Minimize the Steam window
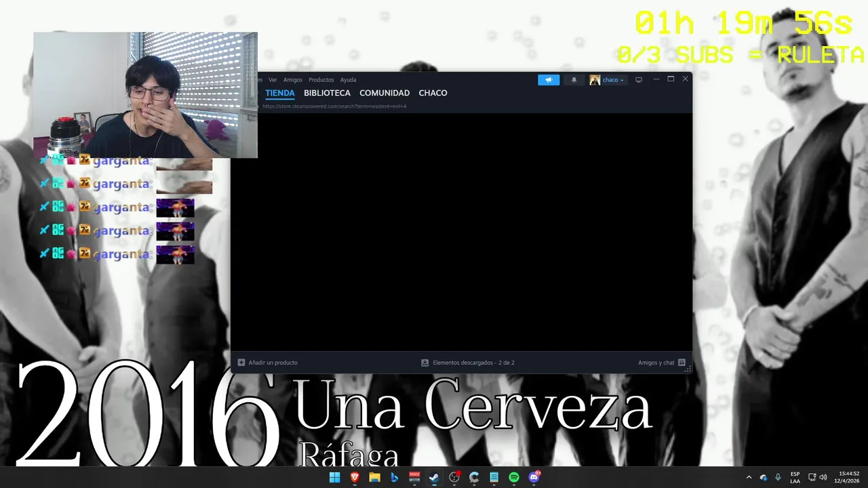This screenshot has width=868, height=488. 656,79
